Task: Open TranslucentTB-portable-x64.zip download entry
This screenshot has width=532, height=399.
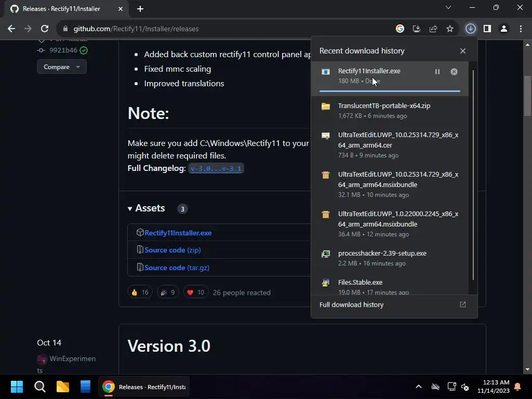Action: [x=390, y=111]
